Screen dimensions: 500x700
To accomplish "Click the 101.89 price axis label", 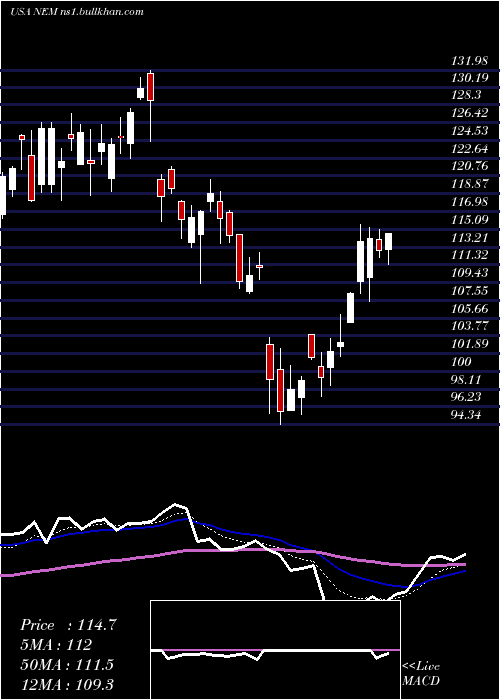I will (470, 344).
